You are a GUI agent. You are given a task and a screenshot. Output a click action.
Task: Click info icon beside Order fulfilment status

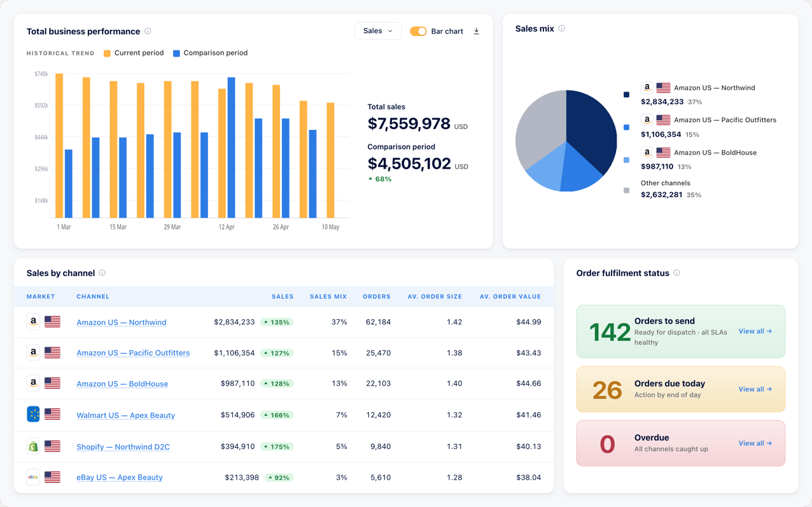click(x=676, y=273)
